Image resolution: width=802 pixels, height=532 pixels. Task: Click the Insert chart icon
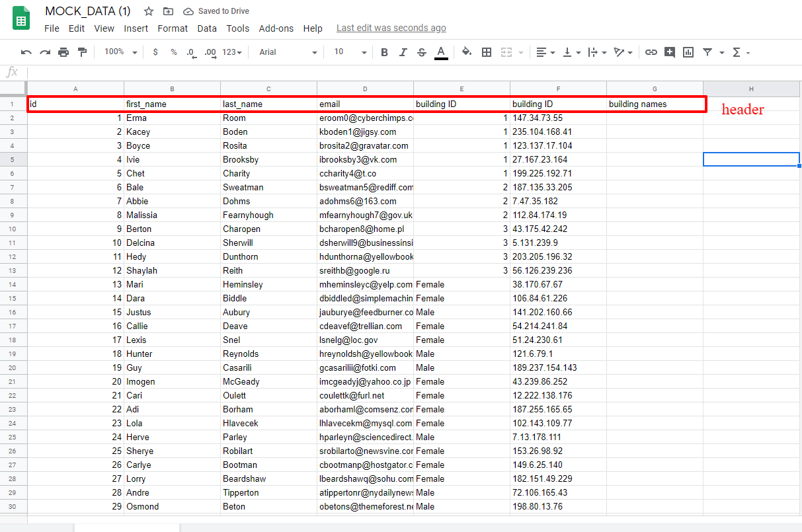pyautogui.click(x=688, y=52)
